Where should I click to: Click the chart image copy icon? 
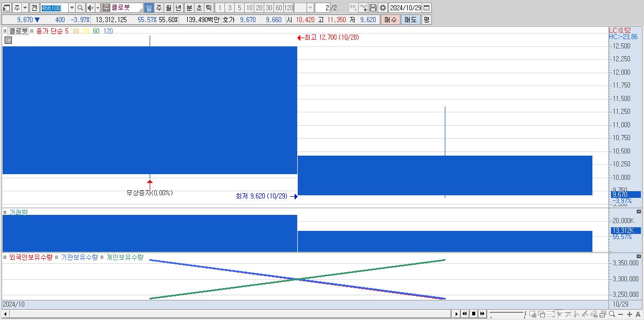[603, 314]
